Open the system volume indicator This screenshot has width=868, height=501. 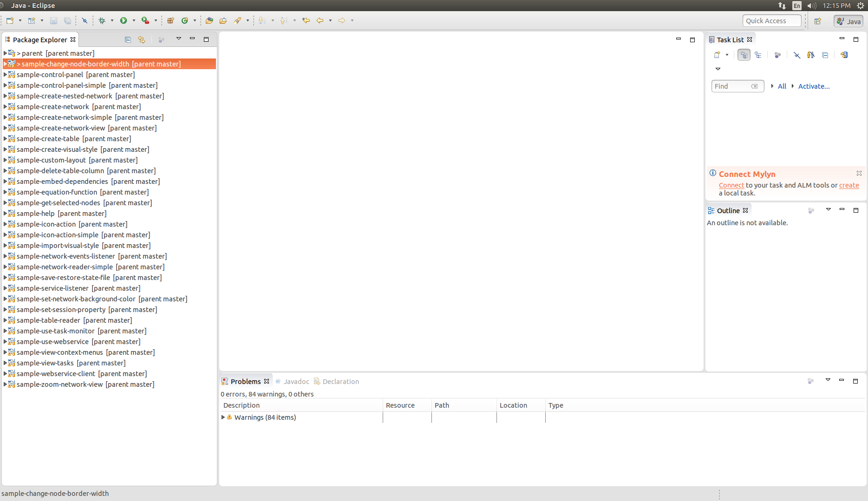[x=811, y=6]
